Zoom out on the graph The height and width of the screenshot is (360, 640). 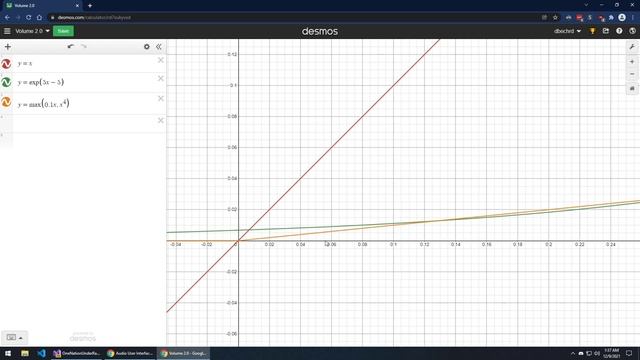click(x=632, y=74)
